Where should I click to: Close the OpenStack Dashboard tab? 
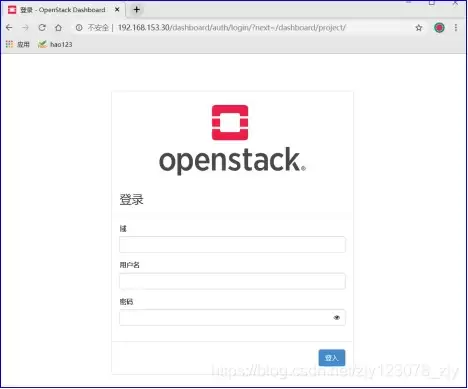click(x=117, y=10)
